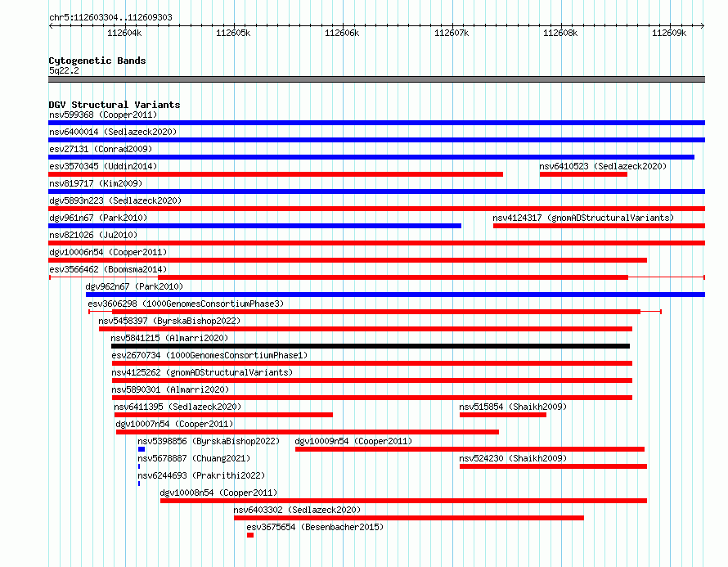The height and width of the screenshot is (567, 728).
Task: Click the 5q22.2 cytogenetic band bar
Action: click(376, 79)
